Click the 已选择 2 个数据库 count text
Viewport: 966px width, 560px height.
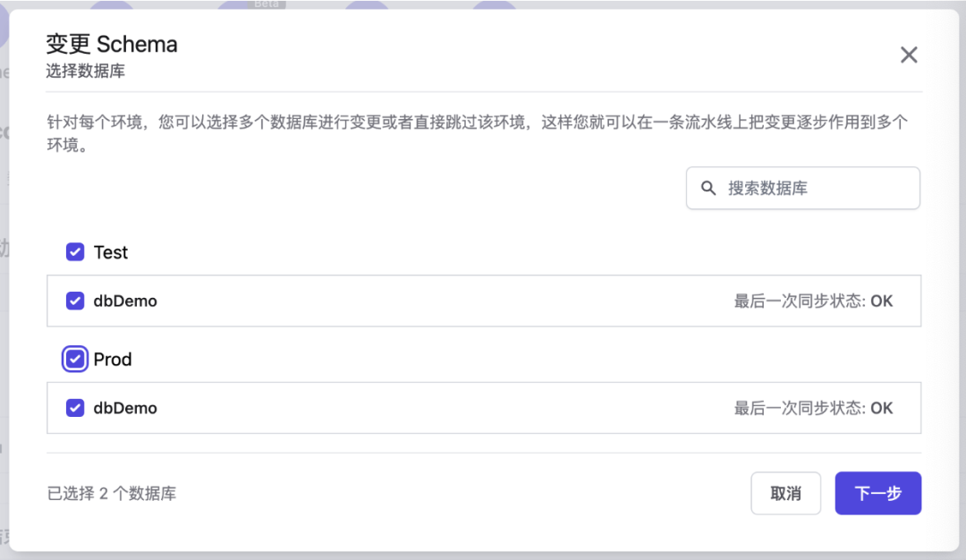coord(112,493)
